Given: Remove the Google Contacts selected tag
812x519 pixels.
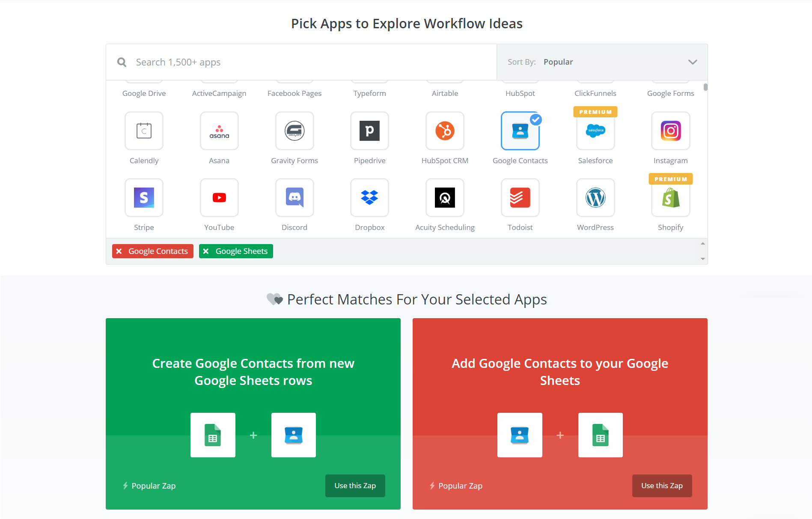Looking at the screenshot, I should pyautogui.click(x=119, y=251).
